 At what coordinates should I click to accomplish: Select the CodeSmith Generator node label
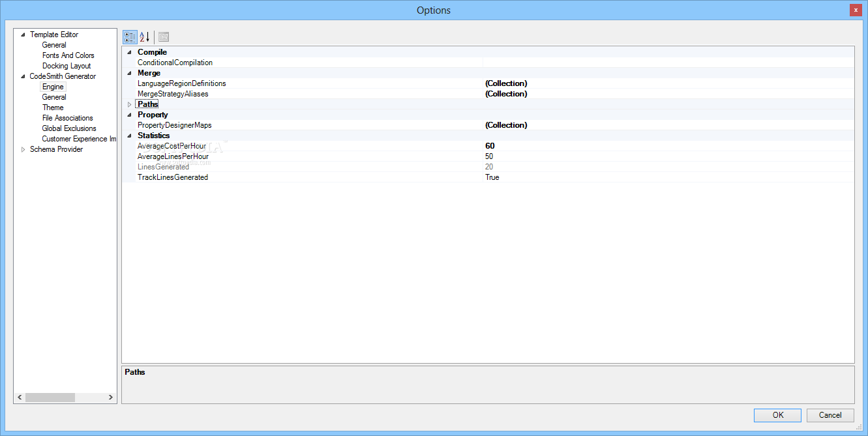(x=63, y=76)
